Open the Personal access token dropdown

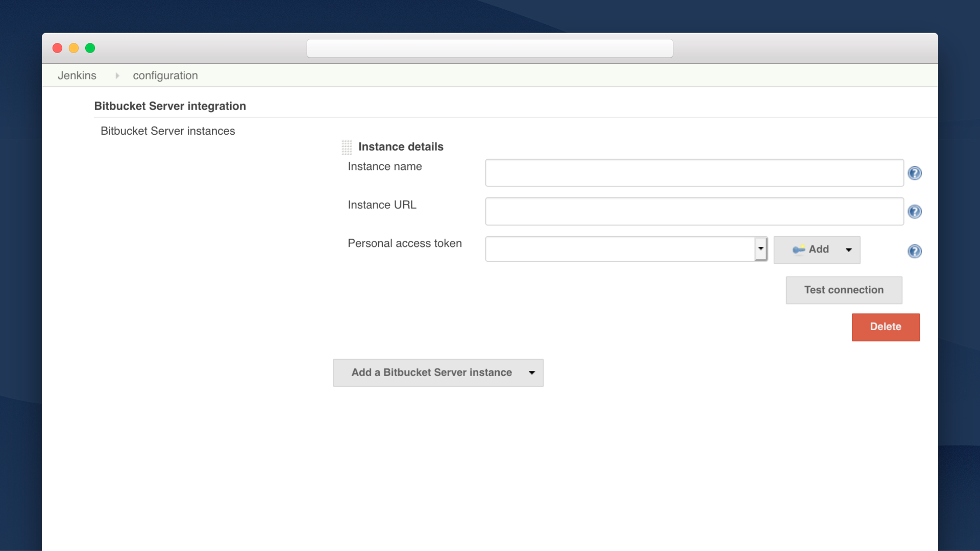pos(761,249)
